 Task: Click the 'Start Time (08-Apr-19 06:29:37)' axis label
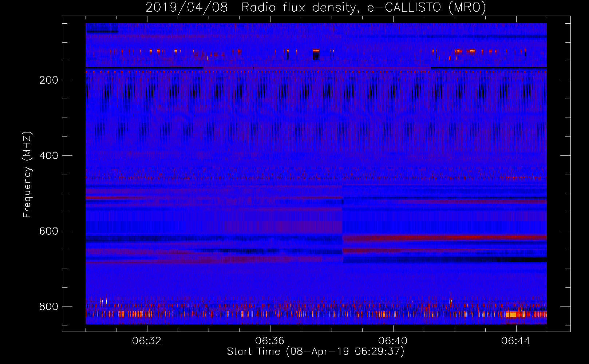click(x=316, y=352)
